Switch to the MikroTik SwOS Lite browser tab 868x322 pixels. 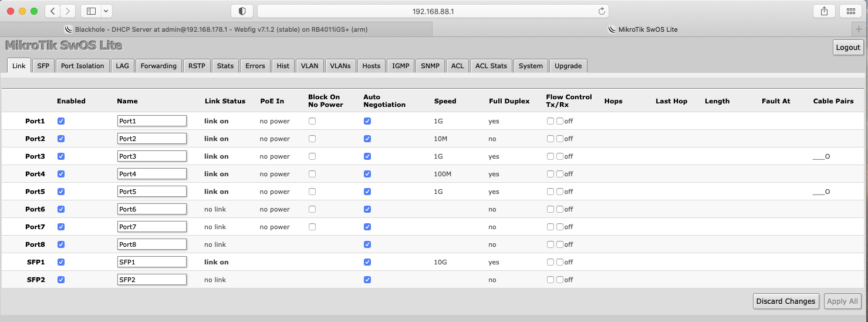(643, 29)
